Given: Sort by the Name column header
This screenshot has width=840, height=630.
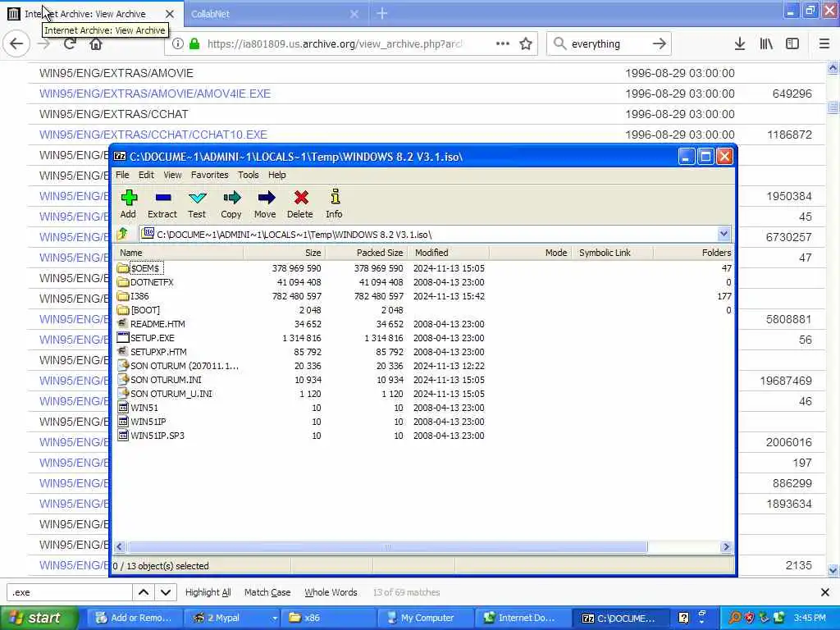Looking at the screenshot, I should (180, 253).
